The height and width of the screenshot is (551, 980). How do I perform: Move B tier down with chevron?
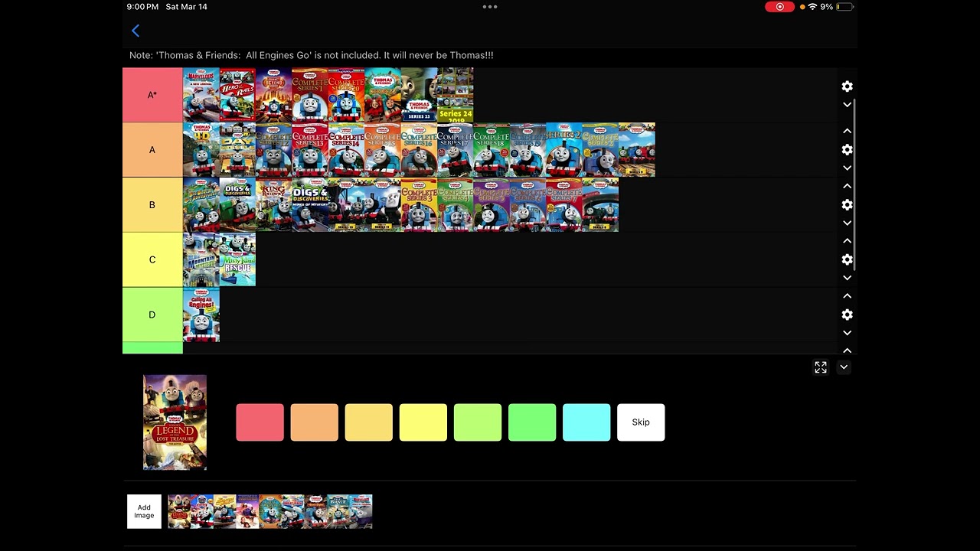pos(847,223)
